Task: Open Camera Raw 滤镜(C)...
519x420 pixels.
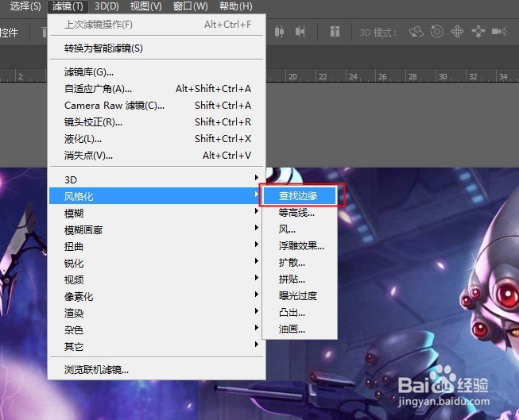Action: pos(157,105)
